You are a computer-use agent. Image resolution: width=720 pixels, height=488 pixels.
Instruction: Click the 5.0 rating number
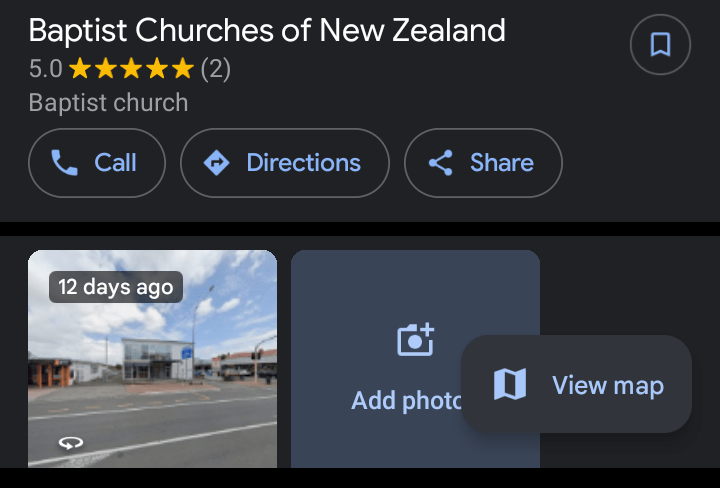coord(45,69)
